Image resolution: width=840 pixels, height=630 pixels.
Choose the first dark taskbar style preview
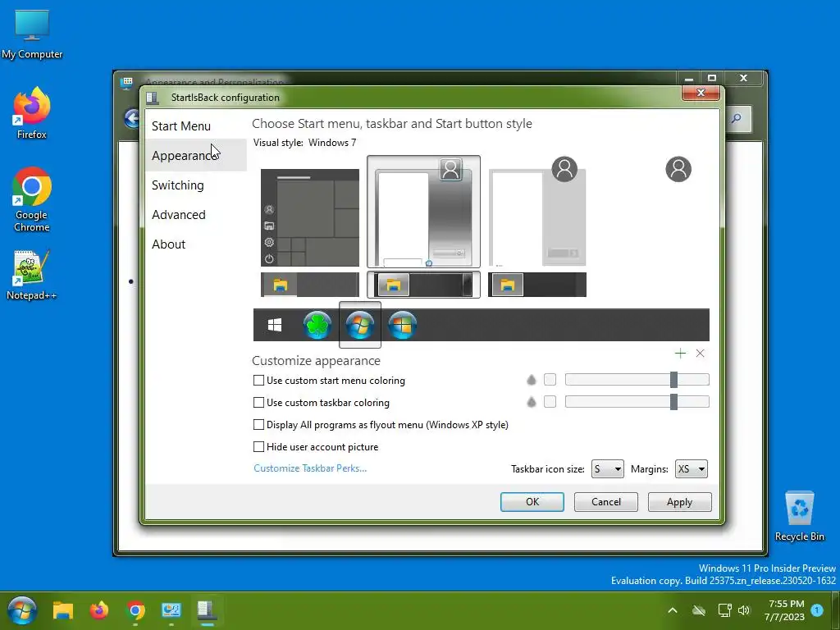point(309,285)
